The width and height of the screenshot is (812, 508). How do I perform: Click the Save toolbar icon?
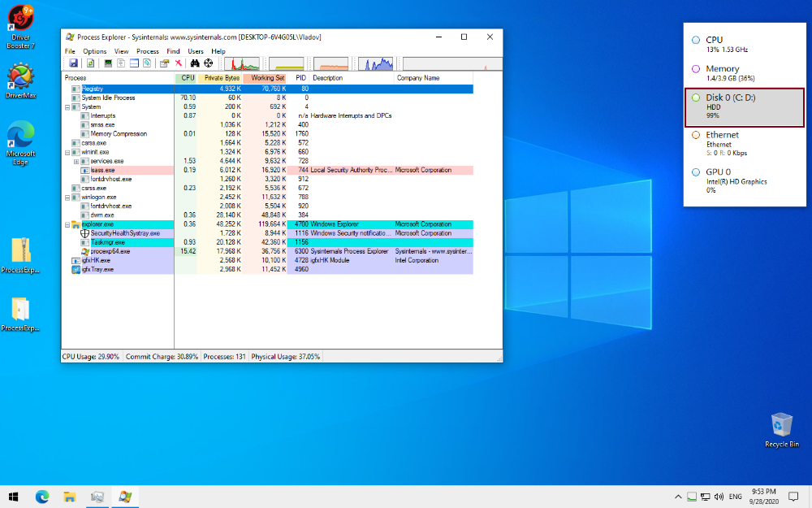point(74,63)
